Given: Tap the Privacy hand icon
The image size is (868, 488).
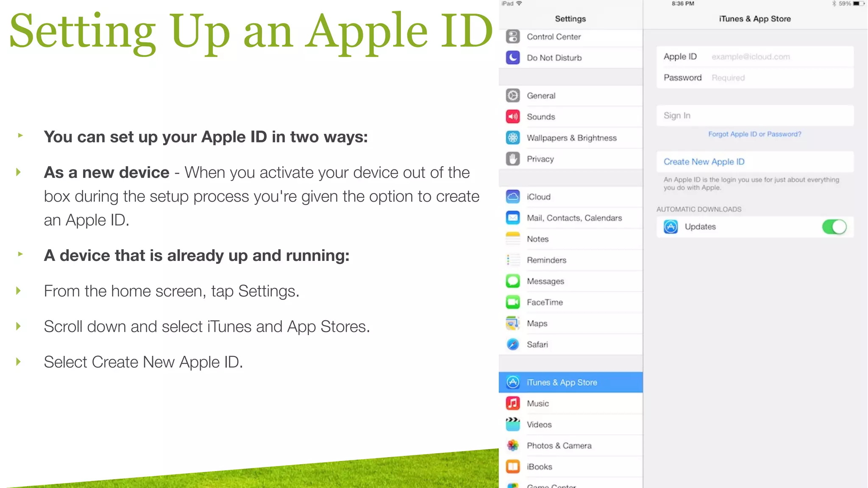Looking at the screenshot, I should pos(513,159).
